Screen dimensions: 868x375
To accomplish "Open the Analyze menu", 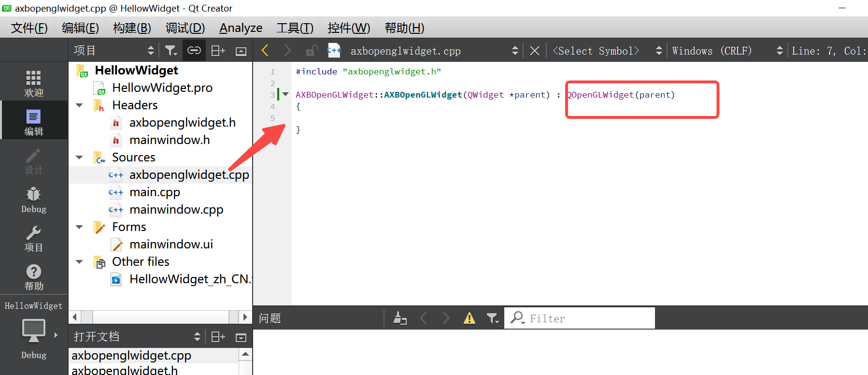I will [x=241, y=28].
